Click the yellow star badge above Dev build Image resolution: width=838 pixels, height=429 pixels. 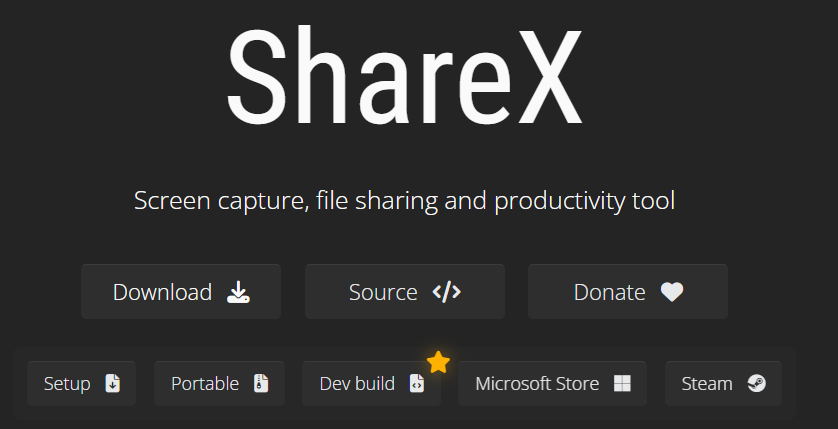pyautogui.click(x=438, y=362)
